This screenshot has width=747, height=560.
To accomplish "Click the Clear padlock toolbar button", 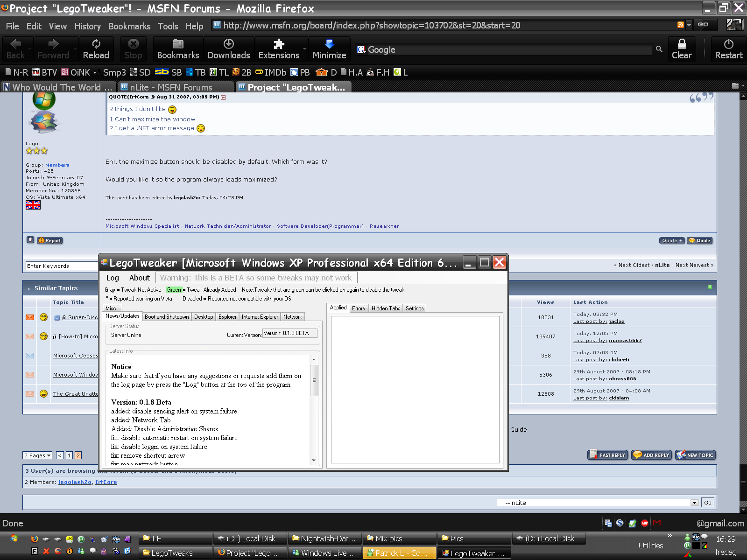I will click(x=682, y=49).
